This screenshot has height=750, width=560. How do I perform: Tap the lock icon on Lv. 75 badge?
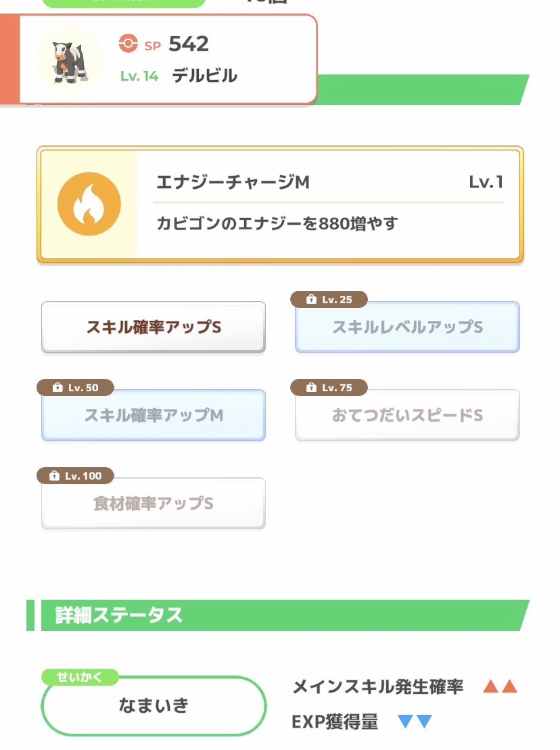pos(311,387)
